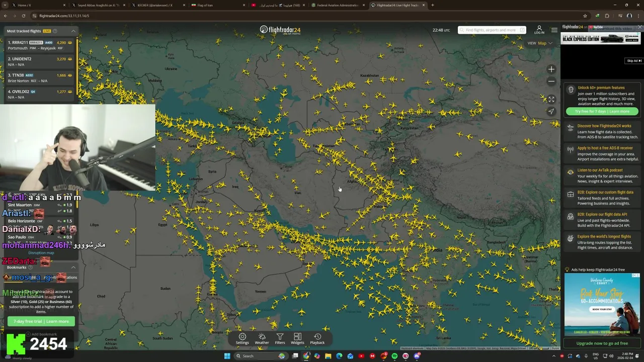The width and height of the screenshot is (644, 362).
Task: Open Discover how Flightradar24 works link
Action: point(604,126)
